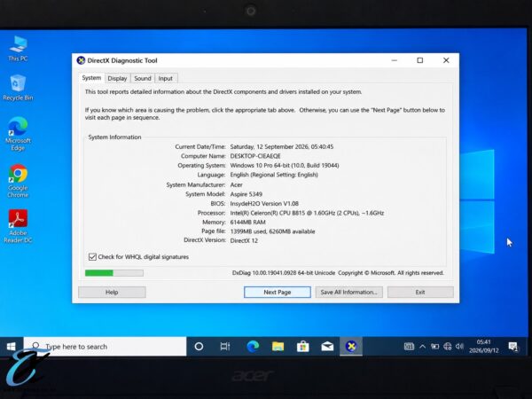Click the Next Page button

pyautogui.click(x=278, y=292)
